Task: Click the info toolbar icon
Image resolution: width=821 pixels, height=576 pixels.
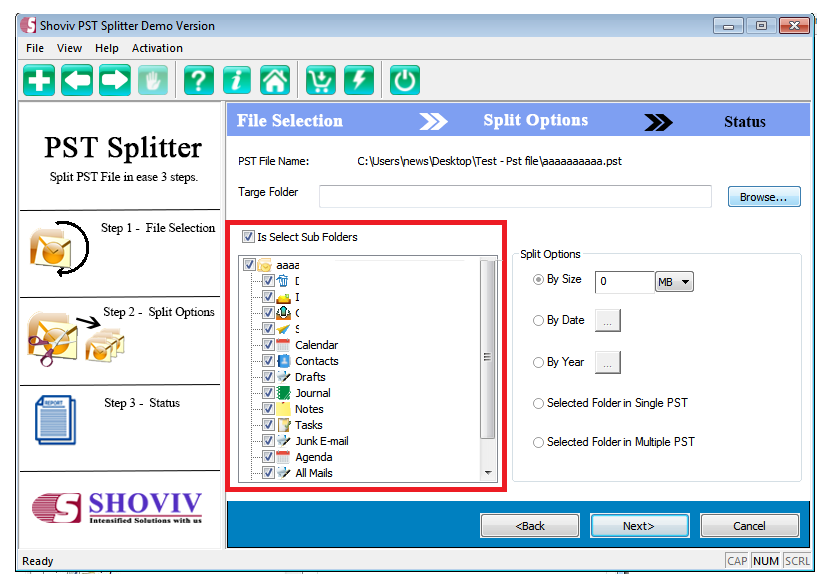Action: coord(237,79)
